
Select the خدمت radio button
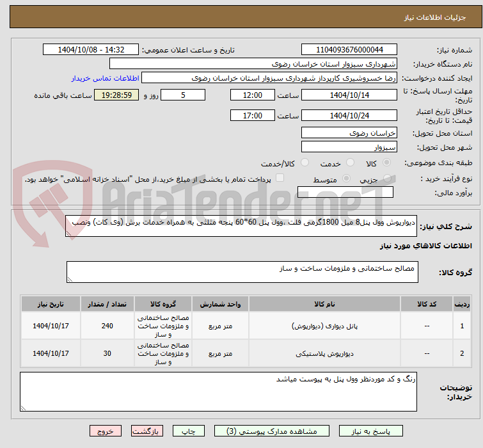(350, 163)
